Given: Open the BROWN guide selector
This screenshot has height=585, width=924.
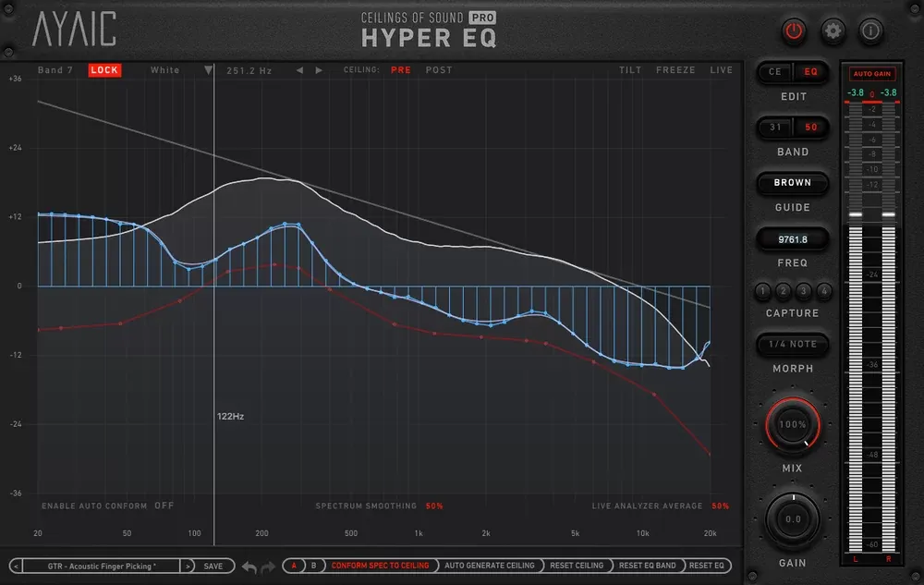Looking at the screenshot, I should tap(793, 183).
